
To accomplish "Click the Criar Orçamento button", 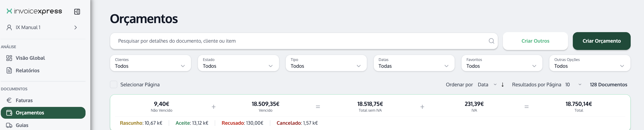I will pos(601,41).
